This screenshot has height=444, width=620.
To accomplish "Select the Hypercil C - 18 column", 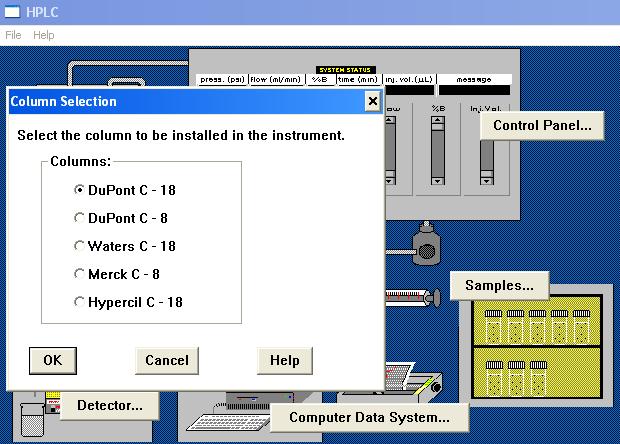I will click(129, 302).
